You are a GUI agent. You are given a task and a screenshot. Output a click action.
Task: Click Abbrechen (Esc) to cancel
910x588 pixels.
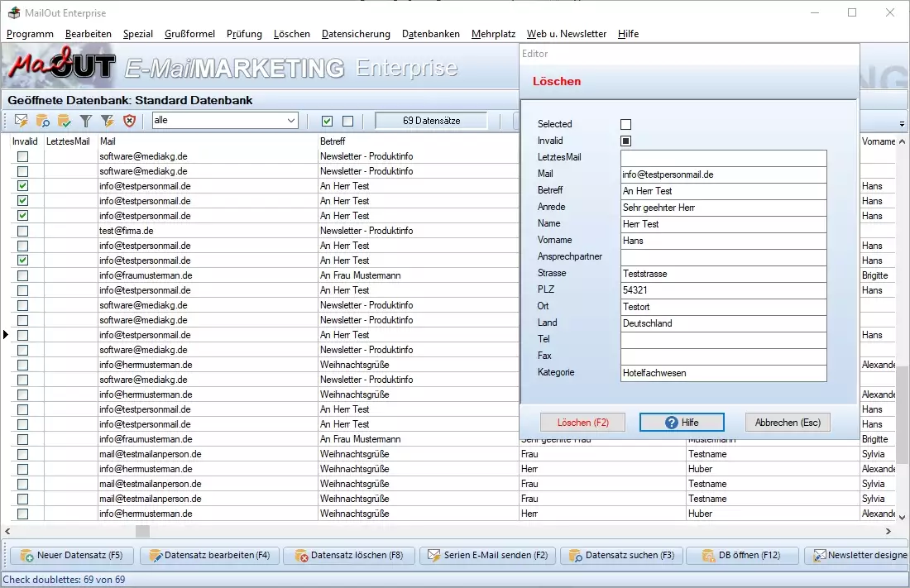click(x=788, y=422)
